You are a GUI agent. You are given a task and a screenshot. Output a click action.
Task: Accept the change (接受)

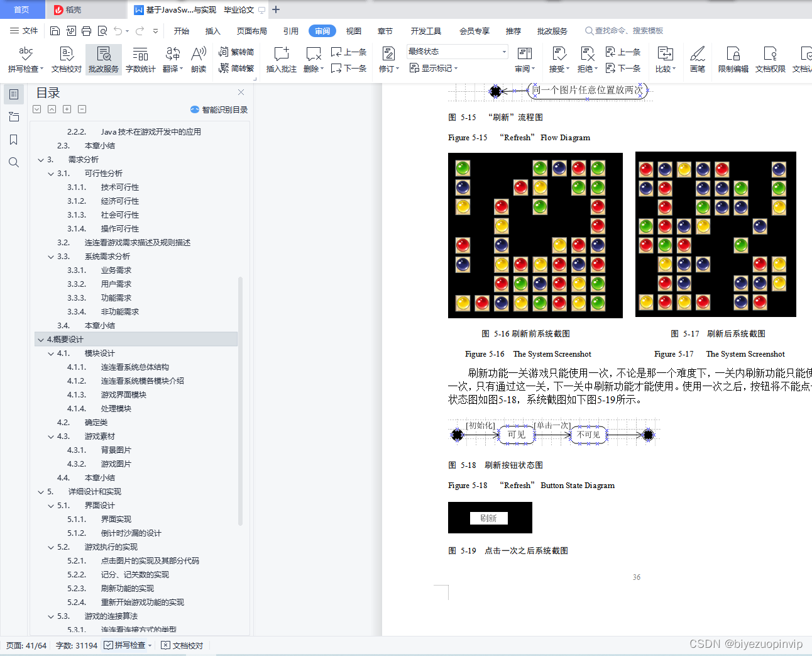click(x=559, y=60)
